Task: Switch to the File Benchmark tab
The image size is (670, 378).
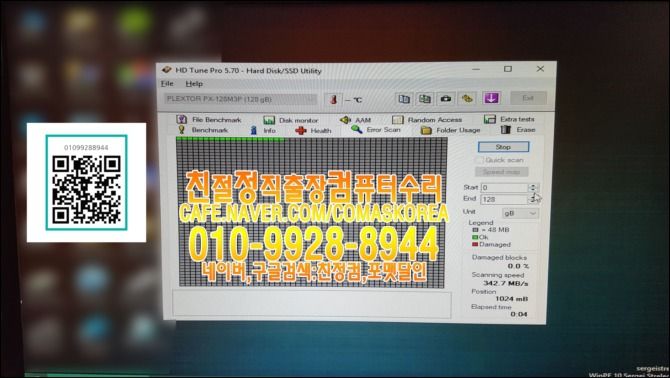Action: 209,120
